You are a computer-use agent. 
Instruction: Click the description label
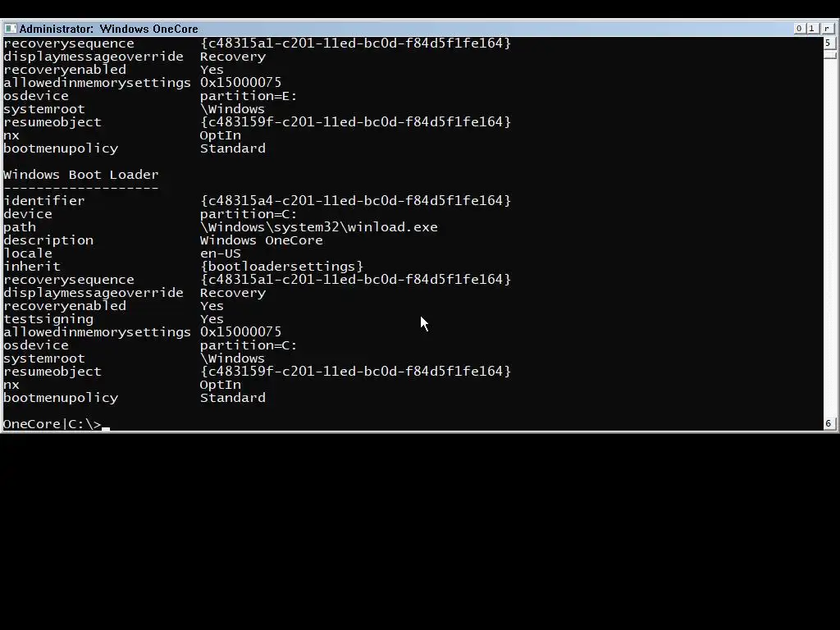48,240
